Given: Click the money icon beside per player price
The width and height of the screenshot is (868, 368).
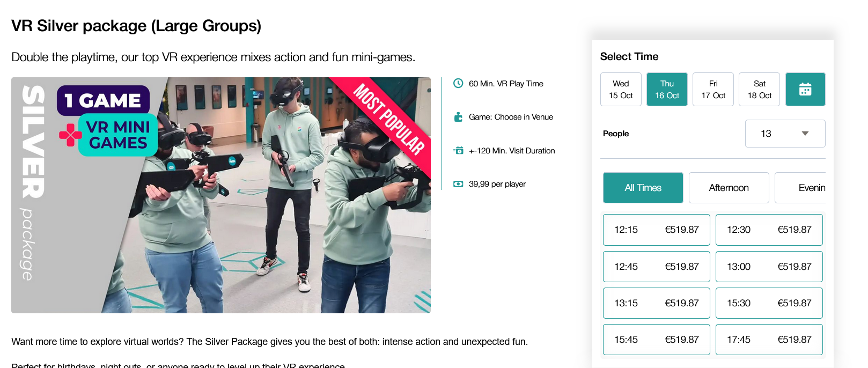Looking at the screenshot, I should pyautogui.click(x=458, y=184).
